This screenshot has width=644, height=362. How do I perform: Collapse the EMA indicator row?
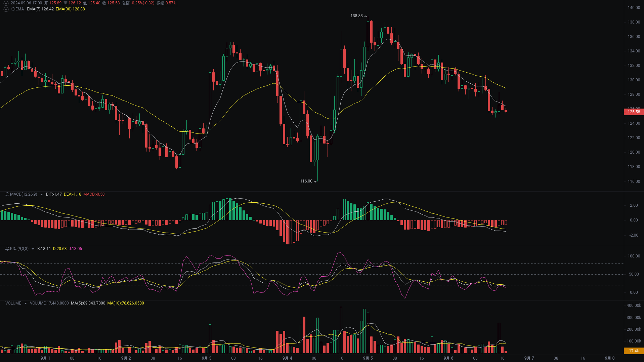coord(6,9)
